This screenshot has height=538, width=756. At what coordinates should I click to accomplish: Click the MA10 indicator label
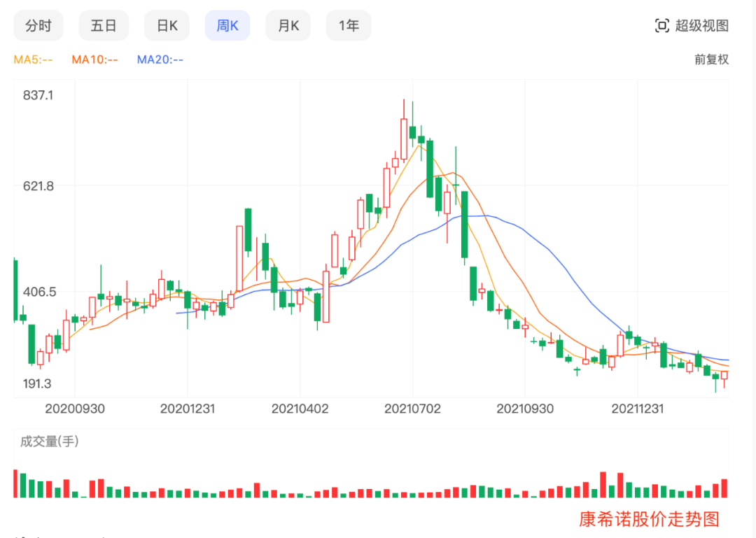coord(95,59)
